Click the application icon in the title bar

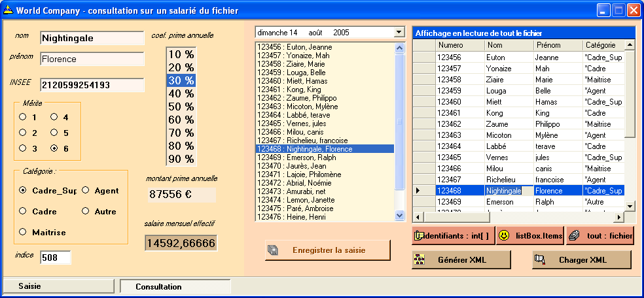coord(8,10)
